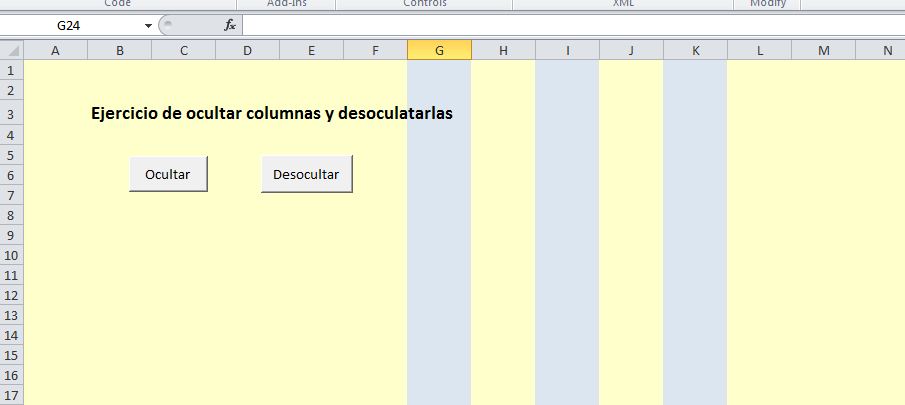Click the Controls ribbon group label

[x=424, y=4]
